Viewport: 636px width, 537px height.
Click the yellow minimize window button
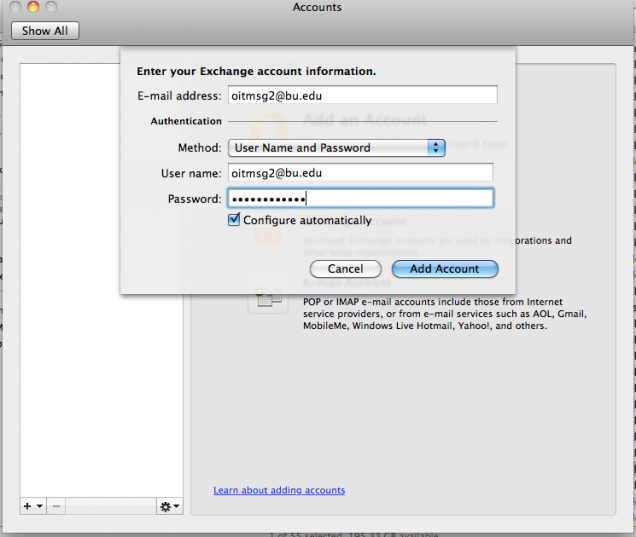(34, 8)
